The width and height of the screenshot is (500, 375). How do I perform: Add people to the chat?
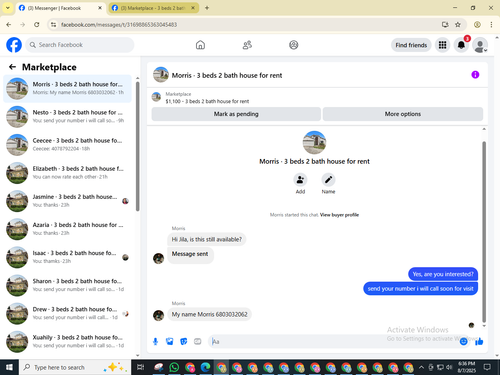(x=300, y=180)
